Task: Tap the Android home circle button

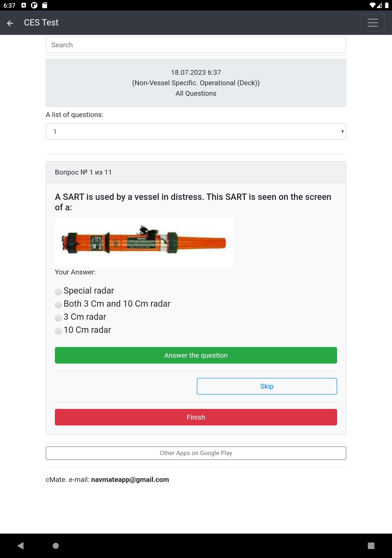Action: tap(56, 546)
